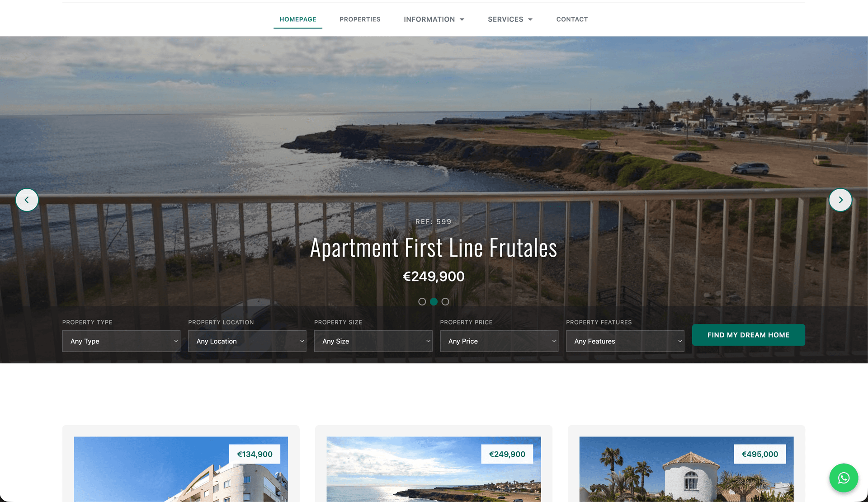Open the Any Location dropdown

tap(247, 341)
